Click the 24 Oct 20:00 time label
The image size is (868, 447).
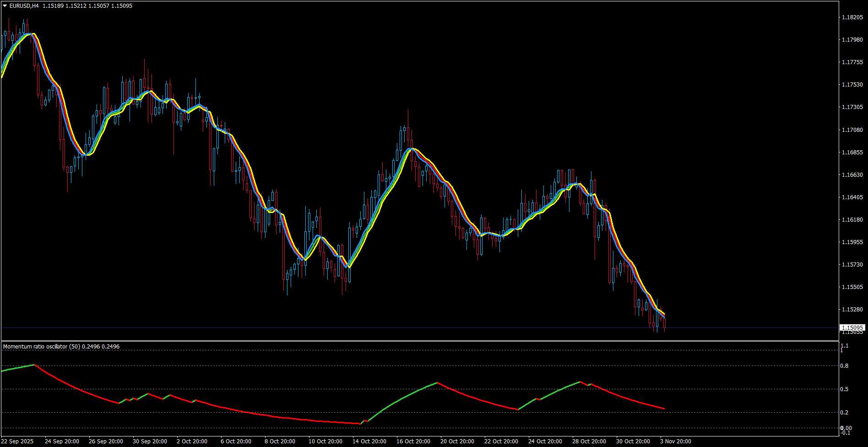pyautogui.click(x=545, y=442)
